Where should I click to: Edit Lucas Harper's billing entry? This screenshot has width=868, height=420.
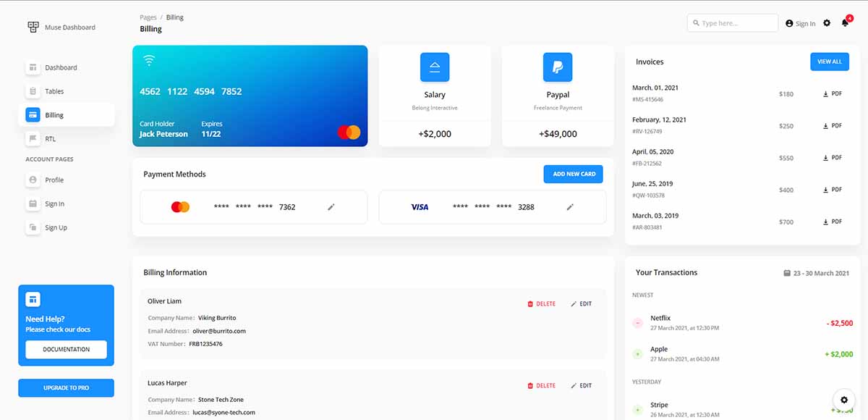(582, 385)
